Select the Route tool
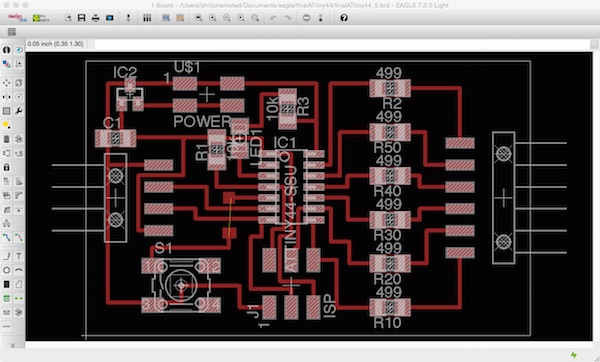Image resolution: width=600 pixels, height=362 pixels. [x=7, y=238]
